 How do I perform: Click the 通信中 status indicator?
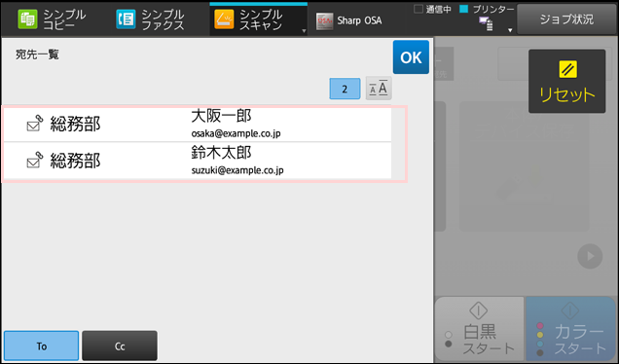(x=432, y=9)
